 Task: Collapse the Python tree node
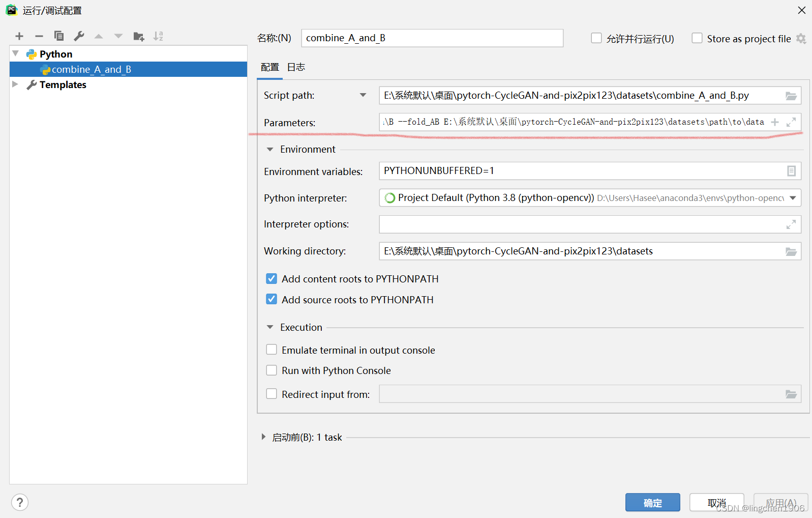pos(16,53)
